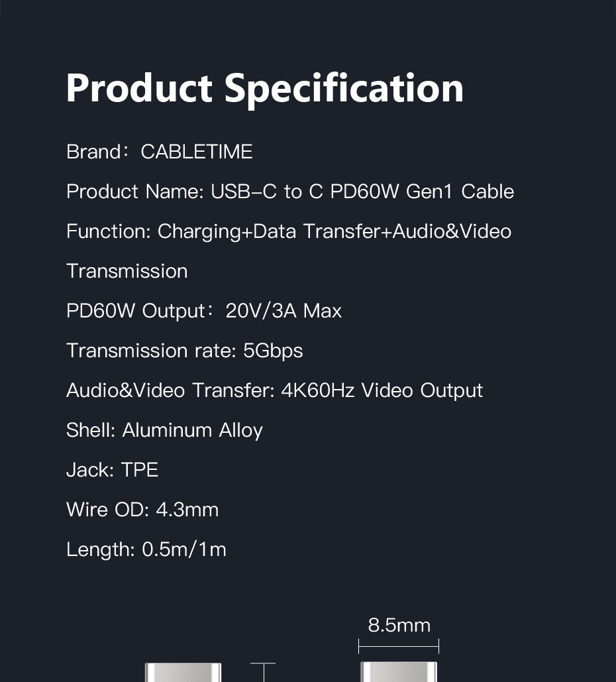616x682 pixels.
Task: Click the Audio&Video Transfer 4K60Hz line
Action: (274, 390)
